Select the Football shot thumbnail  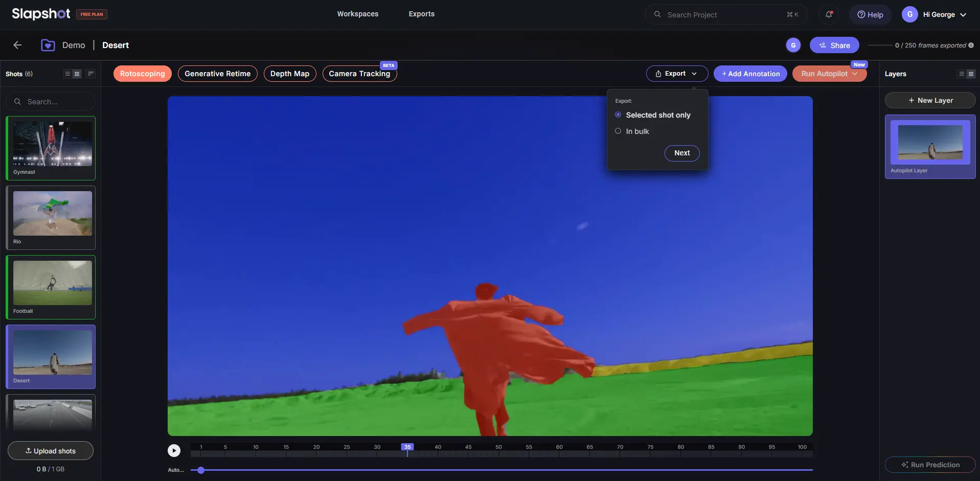point(52,283)
